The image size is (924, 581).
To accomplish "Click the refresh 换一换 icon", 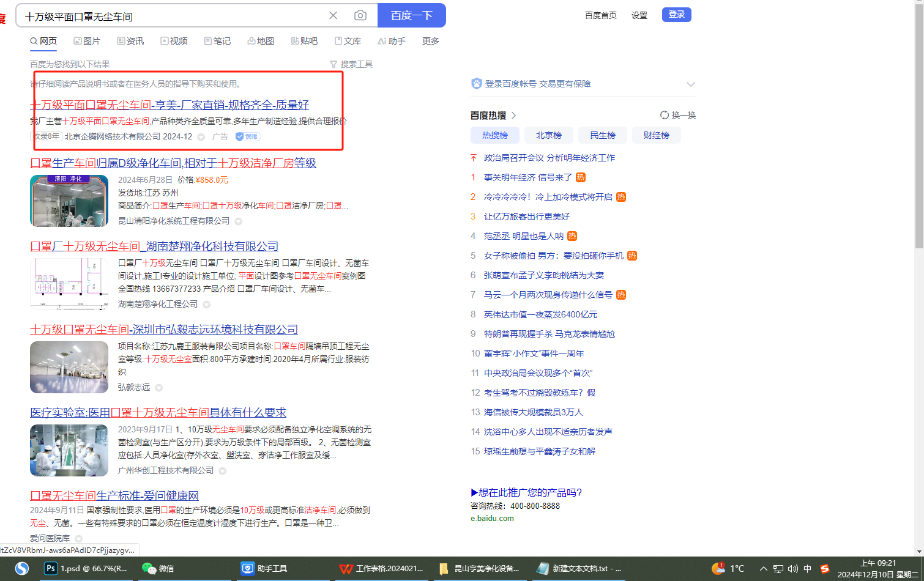I will (x=665, y=115).
